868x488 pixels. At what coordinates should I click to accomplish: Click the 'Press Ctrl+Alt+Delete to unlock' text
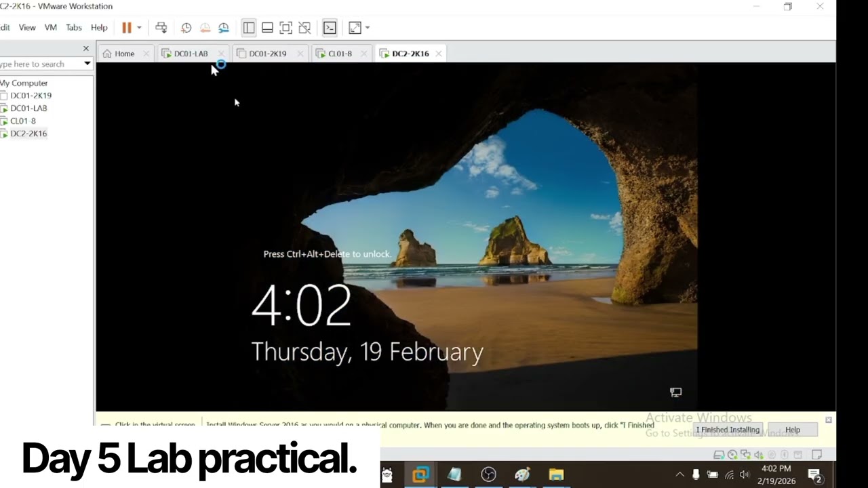coord(327,254)
